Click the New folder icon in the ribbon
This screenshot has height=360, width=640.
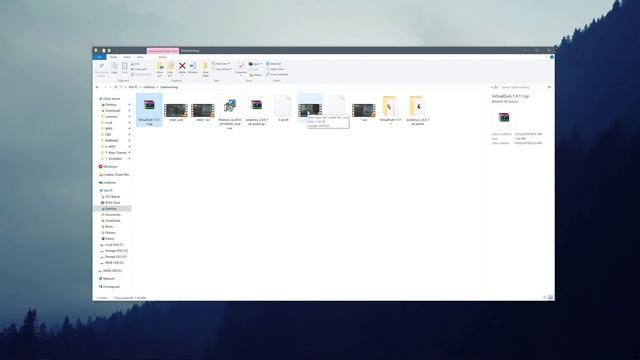pyautogui.click(x=205, y=67)
